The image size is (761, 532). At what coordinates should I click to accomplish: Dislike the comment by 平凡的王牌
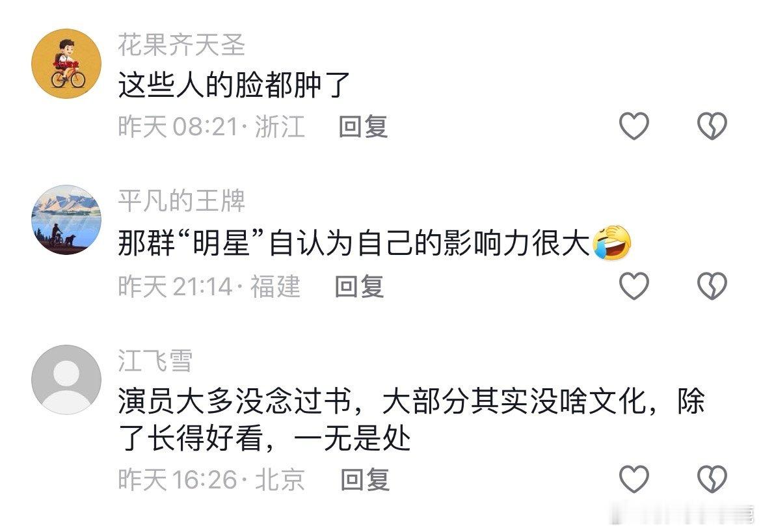pos(712,286)
